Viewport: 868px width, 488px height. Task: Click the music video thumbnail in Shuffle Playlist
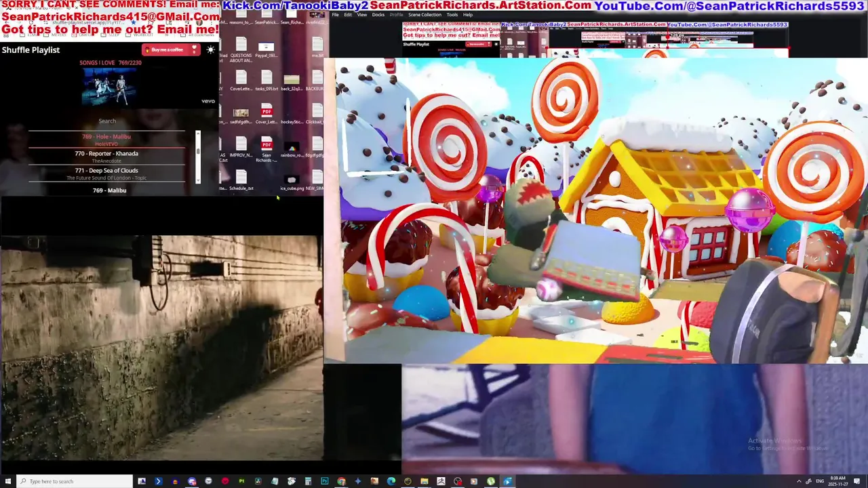pyautogui.click(x=108, y=85)
